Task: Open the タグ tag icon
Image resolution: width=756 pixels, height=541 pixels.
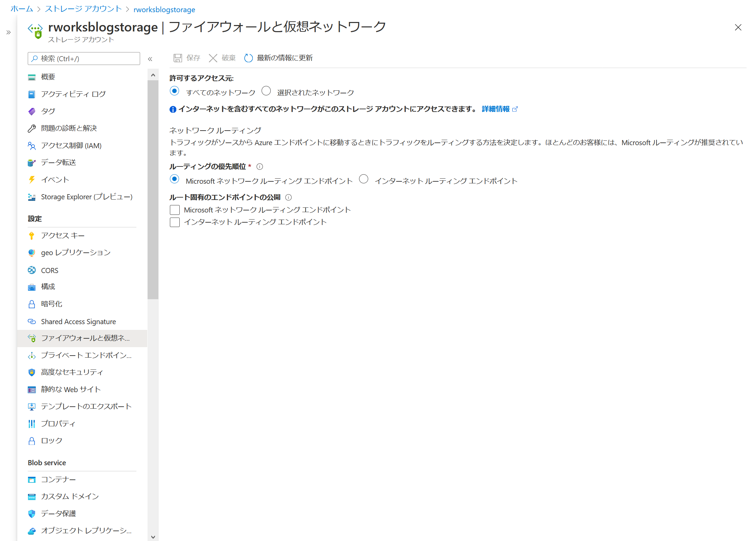Action: pos(32,111)
